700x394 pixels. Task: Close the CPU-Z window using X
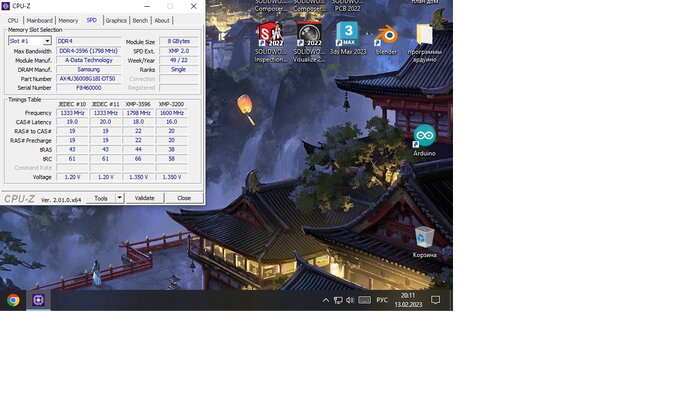click(x=193, y=6)
